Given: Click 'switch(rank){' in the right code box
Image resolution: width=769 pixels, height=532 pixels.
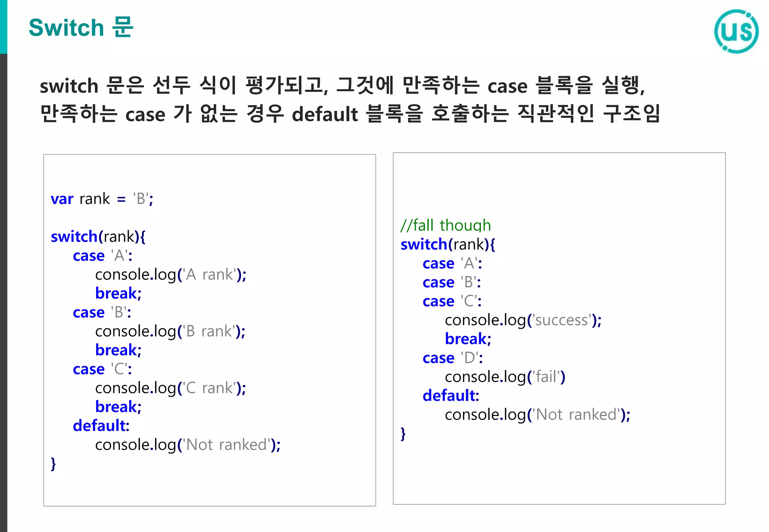Looking at the screenshot, I should (x=448, y=245).
